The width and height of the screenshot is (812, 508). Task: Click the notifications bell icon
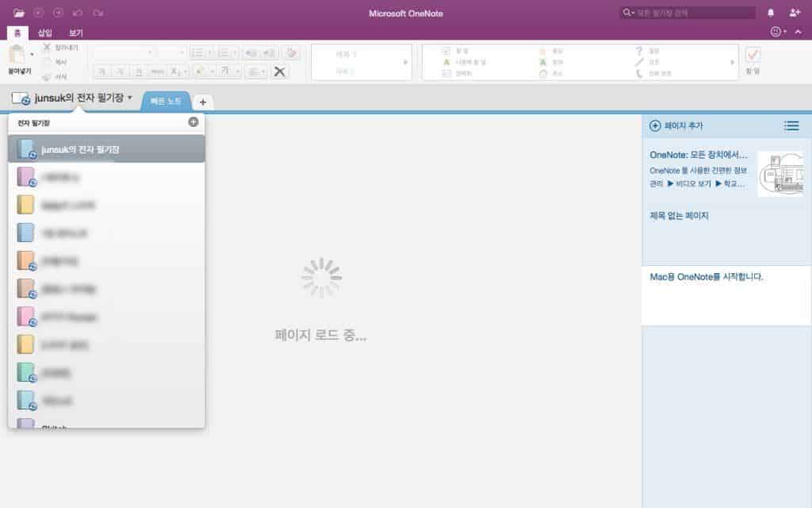click(771, 13)
